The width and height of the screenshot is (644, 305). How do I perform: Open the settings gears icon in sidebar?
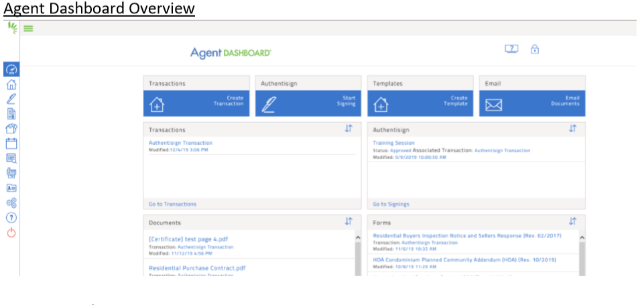coord(11,202)
